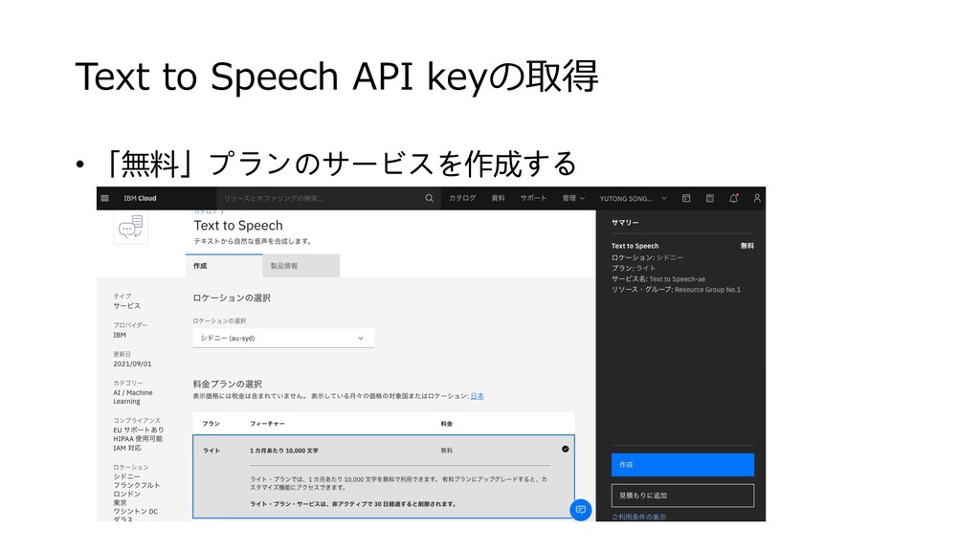The height and width of the screenshot is (551, 980).
Task: Open the サポート menu item
Action: [533, 198]
